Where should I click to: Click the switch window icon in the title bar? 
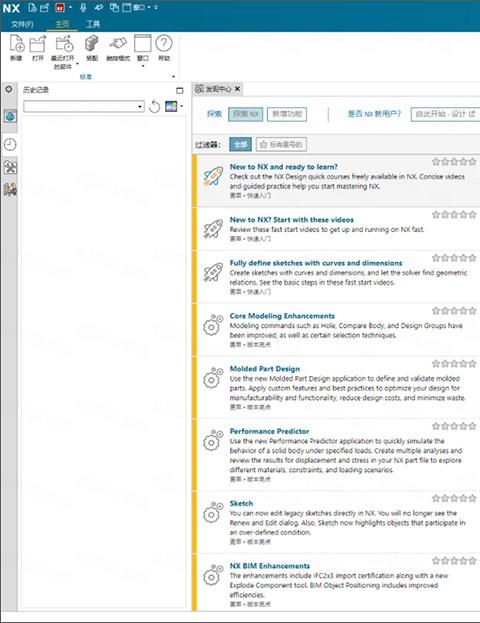pos(114,7)
